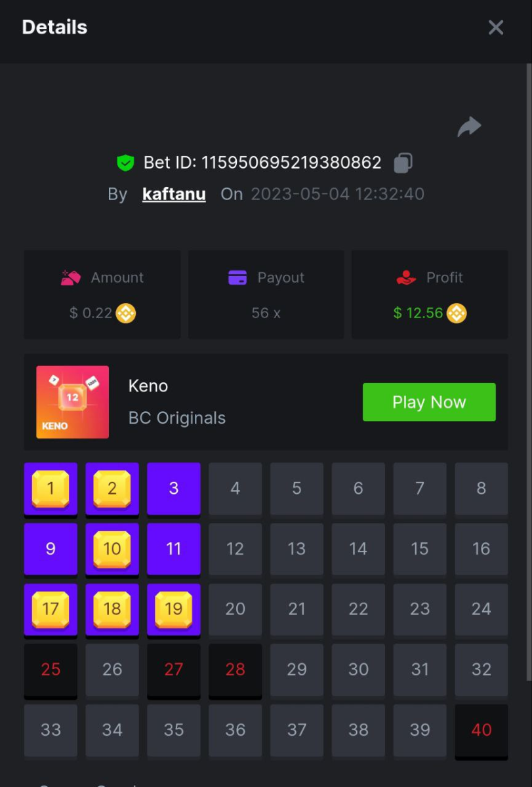Click the Payout card icon
Viewport: 532px width, 787px height.
[237, 277]
